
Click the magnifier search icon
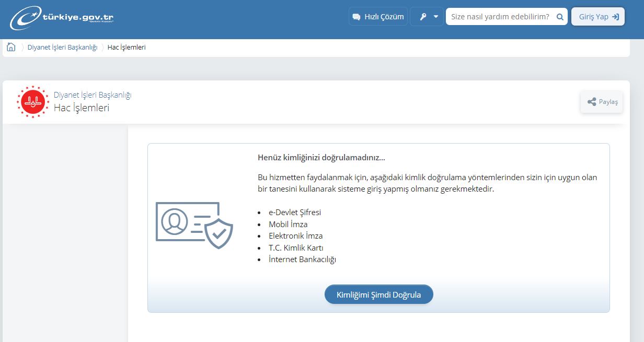[x=560, y=17]
